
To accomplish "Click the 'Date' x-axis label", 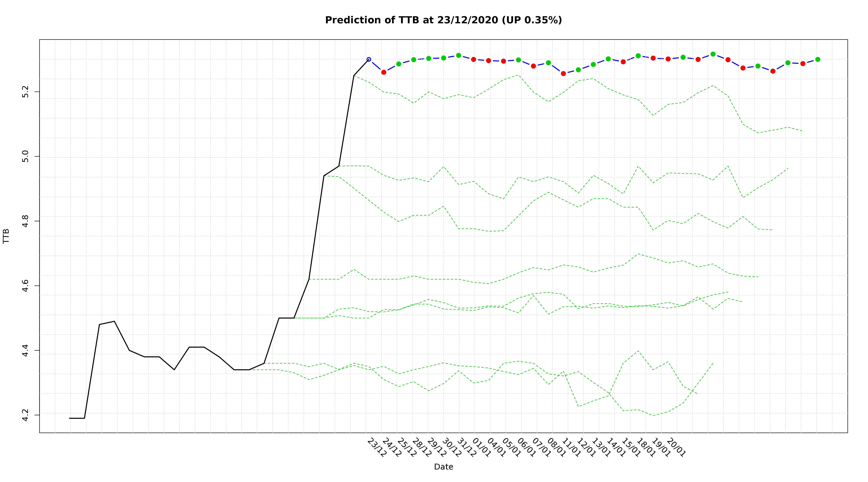I will pyautogui.click(x=443, y=467).
